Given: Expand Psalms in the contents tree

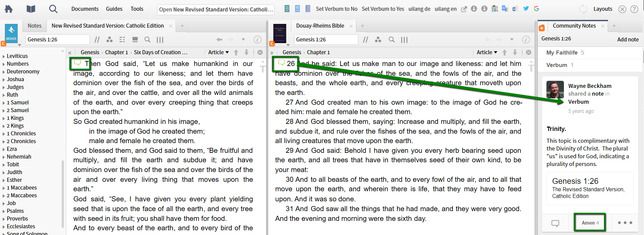Looking at the screenshot, I should (4, 211).
